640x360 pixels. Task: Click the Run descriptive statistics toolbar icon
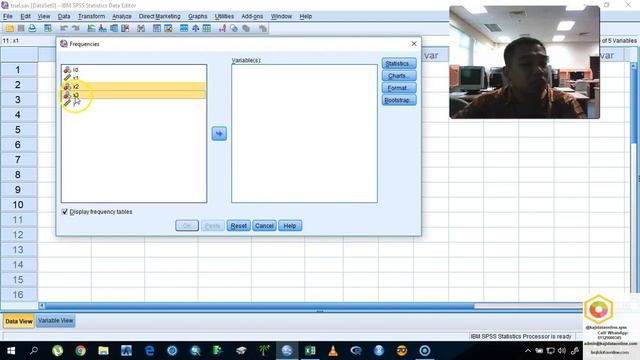pyautogui.click(x=125, y=28)
